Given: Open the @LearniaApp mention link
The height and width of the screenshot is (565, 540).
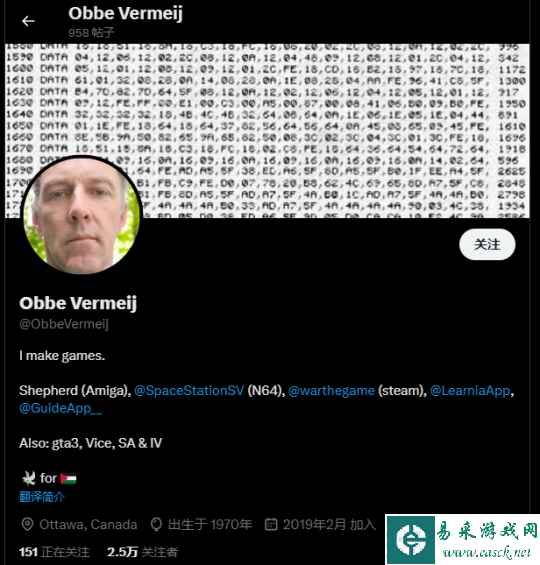Looking at the screenshot, I should tap(470, 391).
